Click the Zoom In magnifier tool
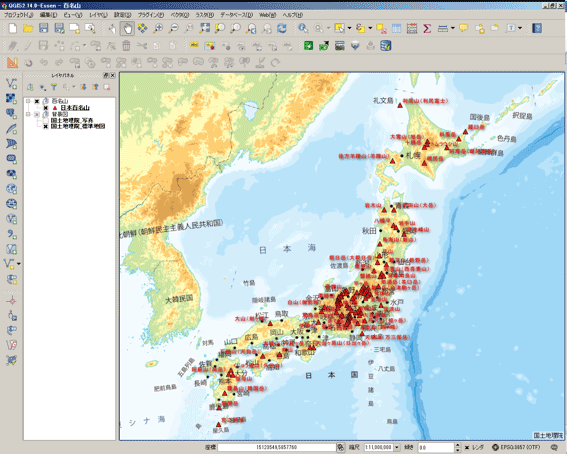Viewport: 567px width, 454px height. 158,29
